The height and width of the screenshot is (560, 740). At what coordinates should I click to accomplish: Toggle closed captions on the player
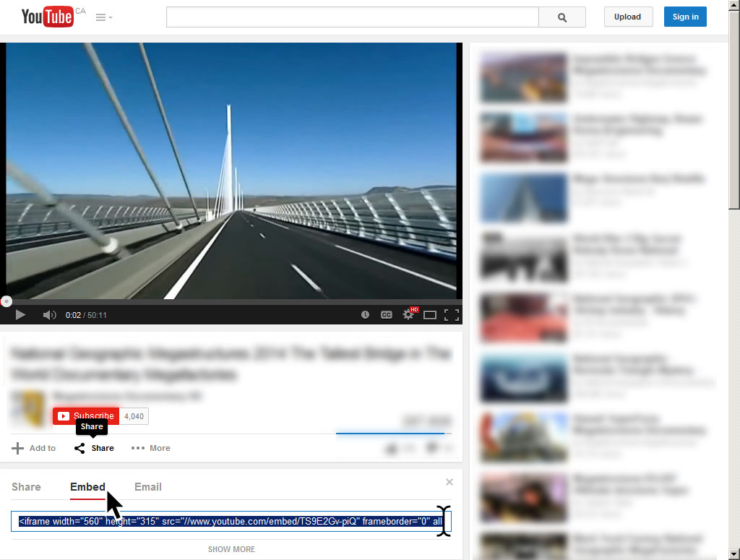[x=387, y=315]
